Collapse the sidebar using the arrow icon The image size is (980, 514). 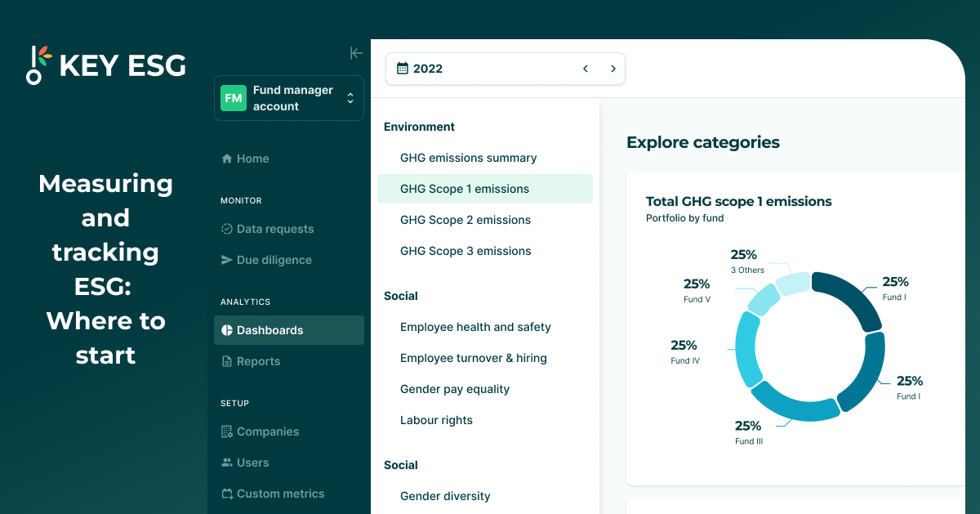click(356, 52)
